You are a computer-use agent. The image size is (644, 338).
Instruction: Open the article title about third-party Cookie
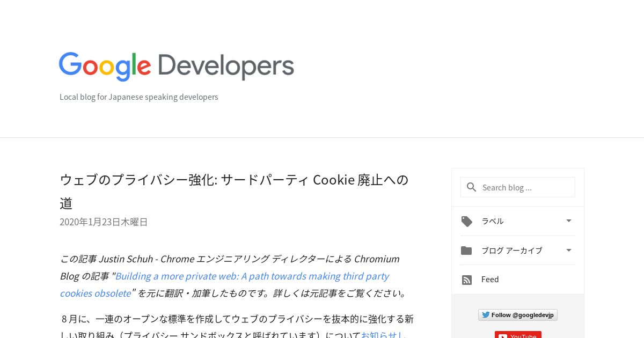[234, 191]
